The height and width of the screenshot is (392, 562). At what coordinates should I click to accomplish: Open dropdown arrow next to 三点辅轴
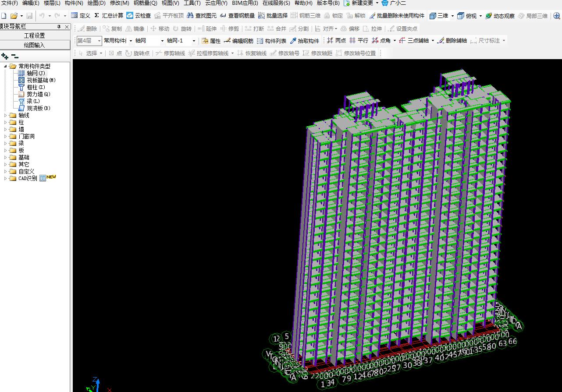tap(433, 41)
